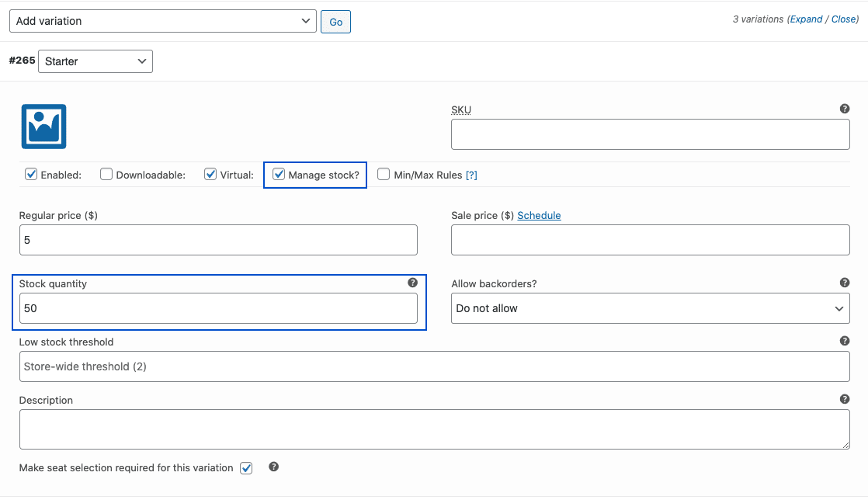868x500 pixels.
Task: Open the Add variation dropdown
Action: [162, 21]
